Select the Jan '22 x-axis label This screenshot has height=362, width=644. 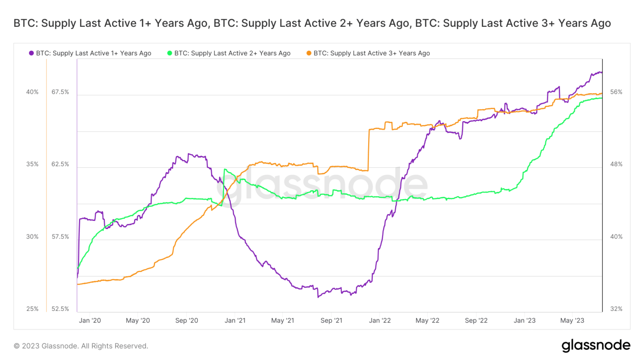[380, 321]
